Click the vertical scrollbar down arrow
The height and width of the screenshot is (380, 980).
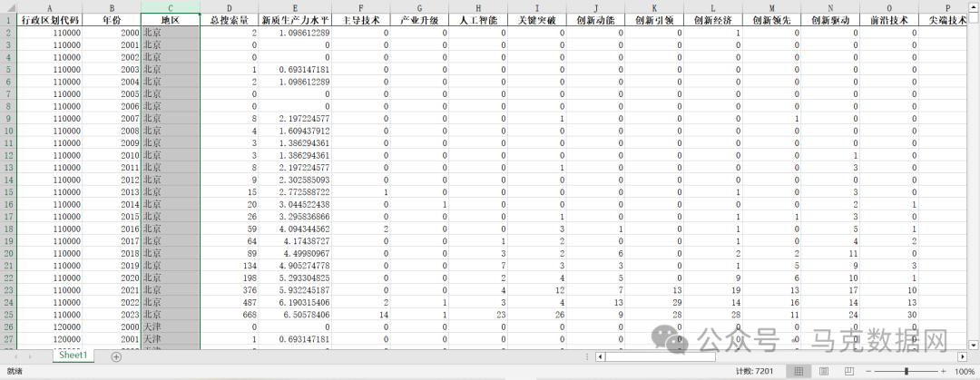tap(973, 345)
